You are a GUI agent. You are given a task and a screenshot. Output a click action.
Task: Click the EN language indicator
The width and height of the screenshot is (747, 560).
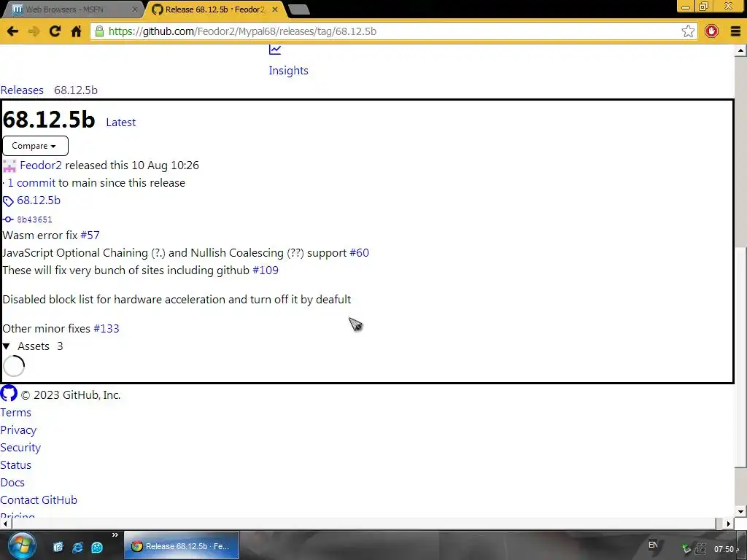(x=653, y=545)
